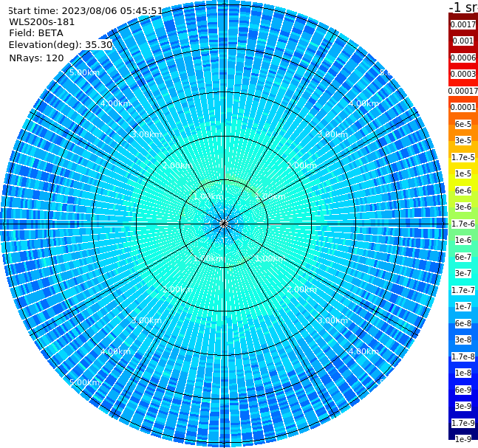Click the radar scan center origin point

click(x=224, y=224)
